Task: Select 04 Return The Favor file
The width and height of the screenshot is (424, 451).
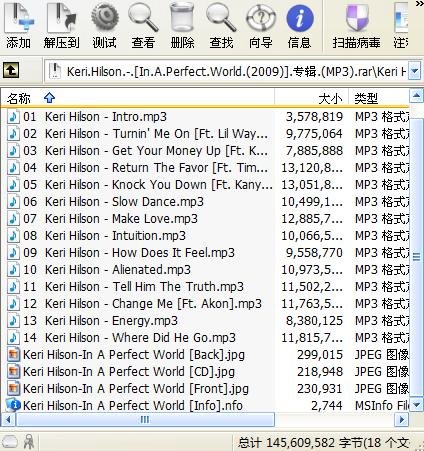Action: pyautogui.click(x=137, y=168)
